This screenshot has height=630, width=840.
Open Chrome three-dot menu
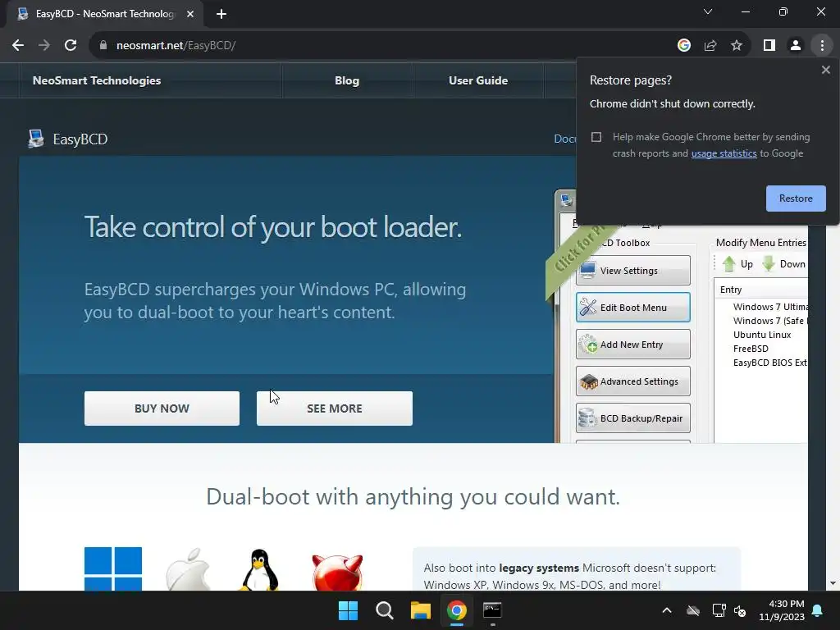click(x=822, y=46)
